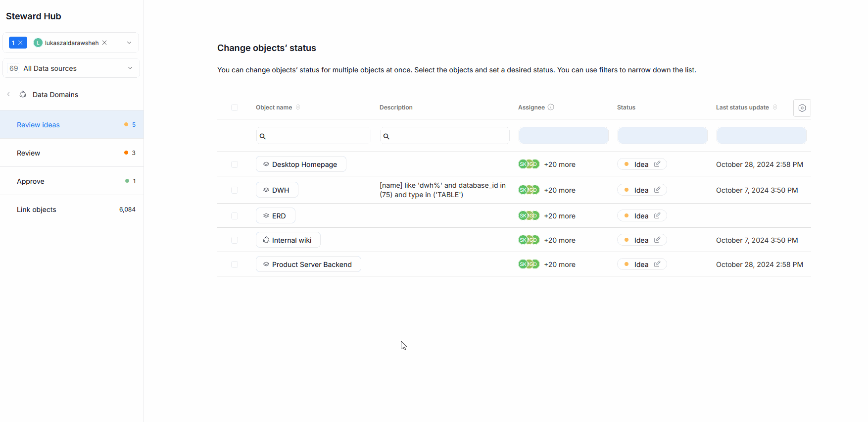Click back arrow beside Data Domains
This screenshot has height=422, width=868.
click(8, 94)
